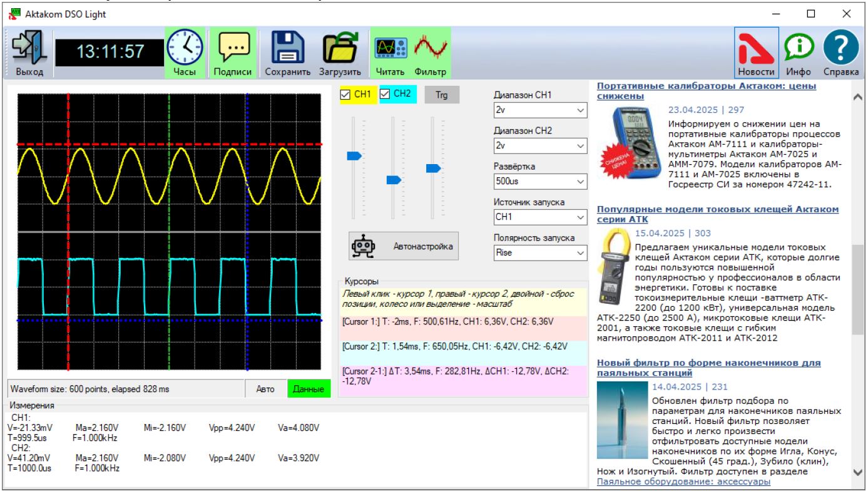Click the trigger level slider thumb

tap(433, 168)
